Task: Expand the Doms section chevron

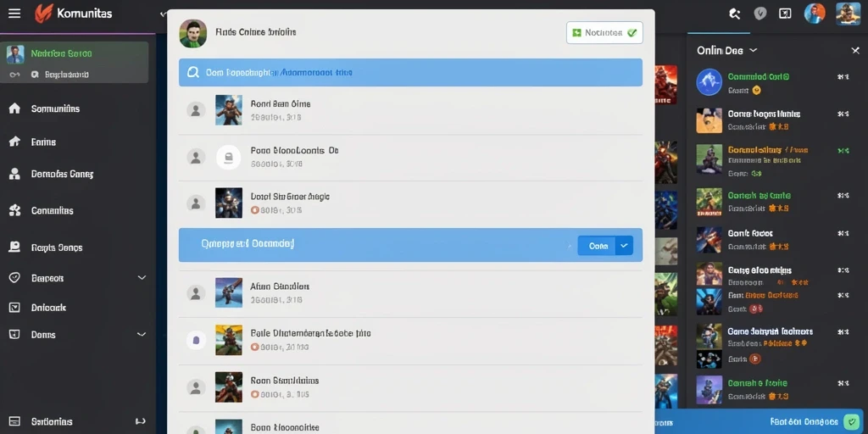Action: [142, 334]
